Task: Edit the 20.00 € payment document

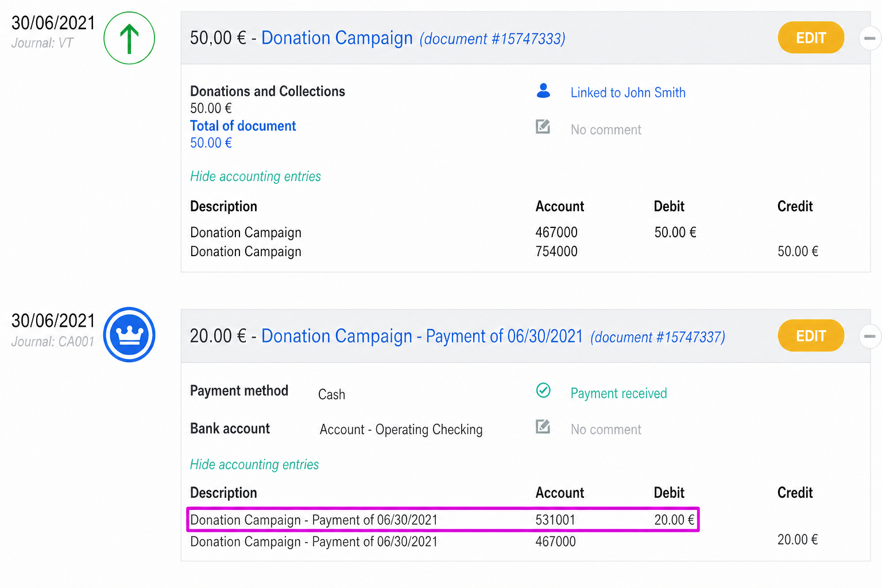Action: tap(811, 335)
